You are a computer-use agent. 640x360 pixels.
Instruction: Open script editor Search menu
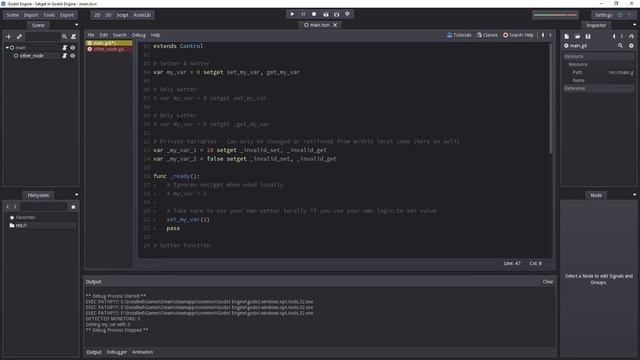[120, 35]
